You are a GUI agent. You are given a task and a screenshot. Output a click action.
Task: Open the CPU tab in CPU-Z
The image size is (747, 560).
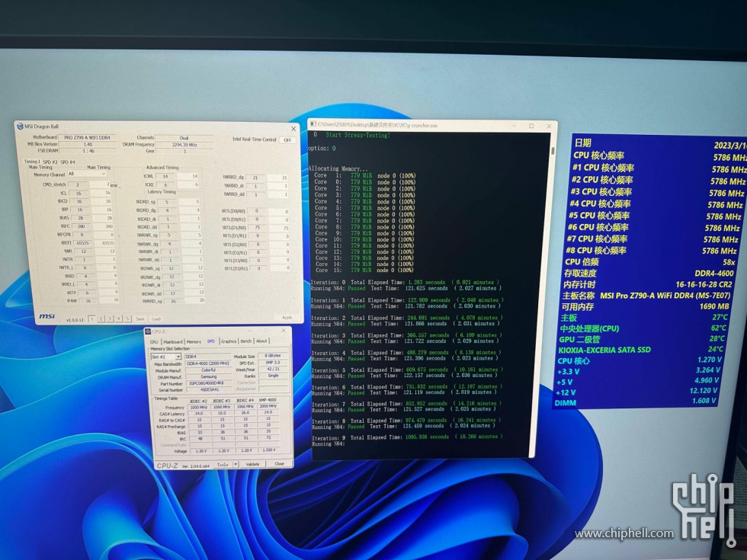coord(154,341)
